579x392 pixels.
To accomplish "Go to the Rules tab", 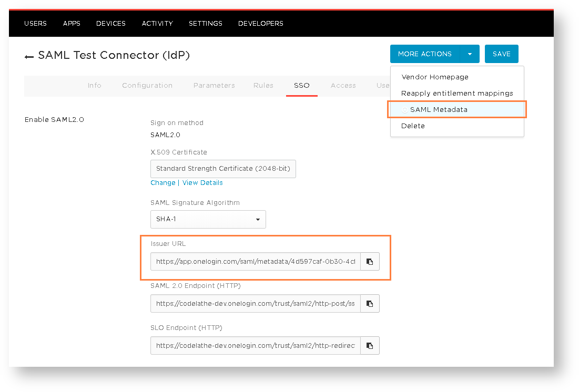I will [x=263, y=86].
